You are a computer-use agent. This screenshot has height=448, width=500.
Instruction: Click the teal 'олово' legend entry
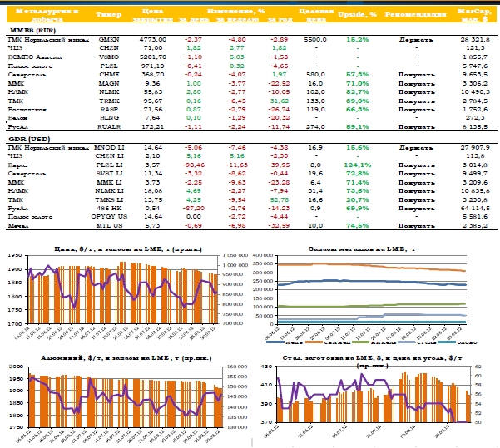[x=458, y=342]
